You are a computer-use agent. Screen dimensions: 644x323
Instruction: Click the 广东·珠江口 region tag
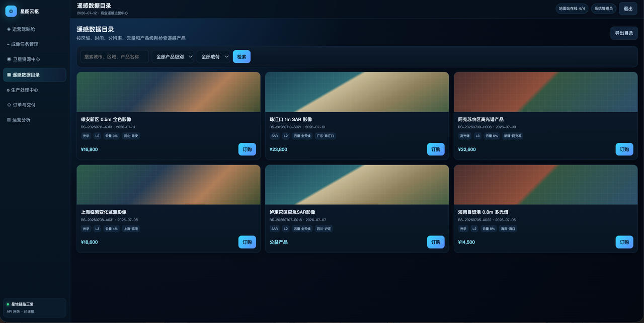pyautogui.click(x=325, y=136)
